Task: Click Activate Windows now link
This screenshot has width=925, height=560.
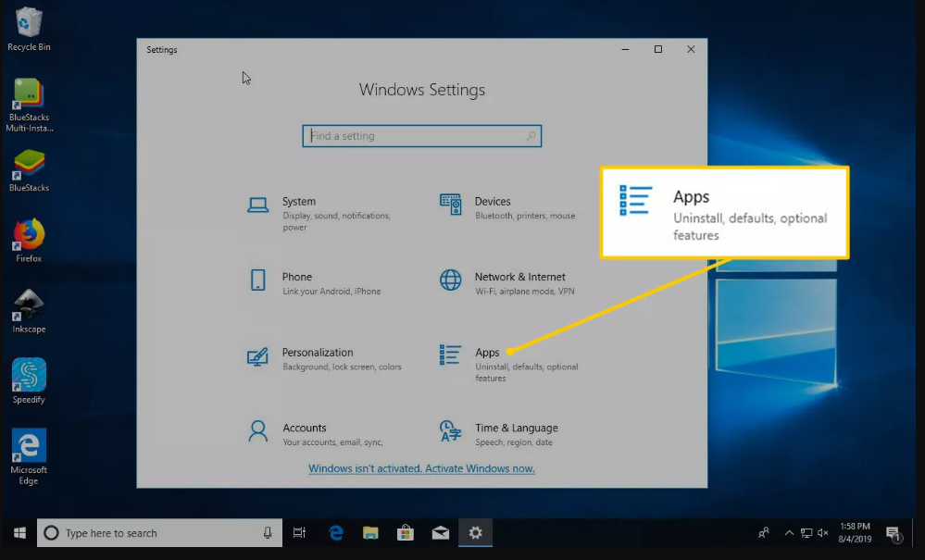Action: pos(480,468)
